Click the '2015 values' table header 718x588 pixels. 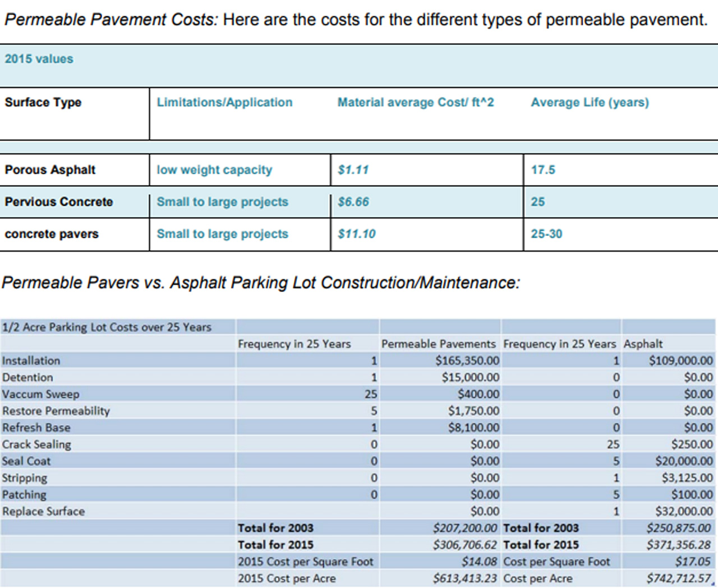tap(39, 59)
